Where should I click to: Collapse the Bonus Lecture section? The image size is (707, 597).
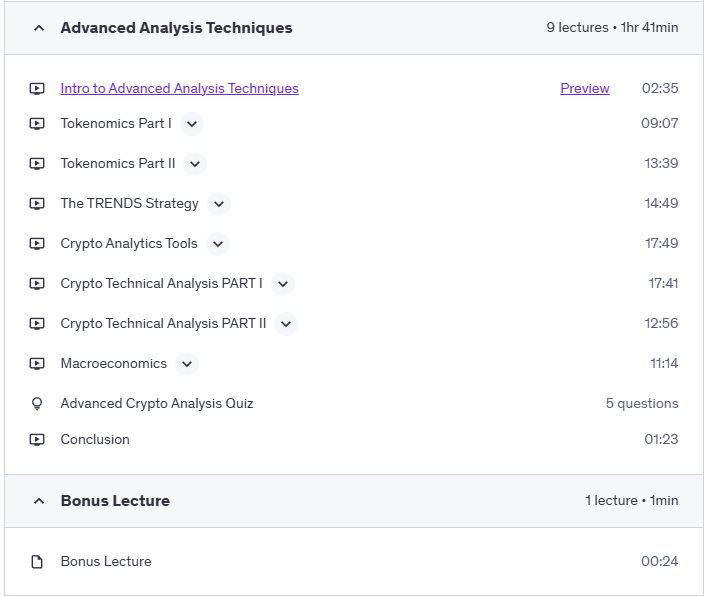(39, 501)
